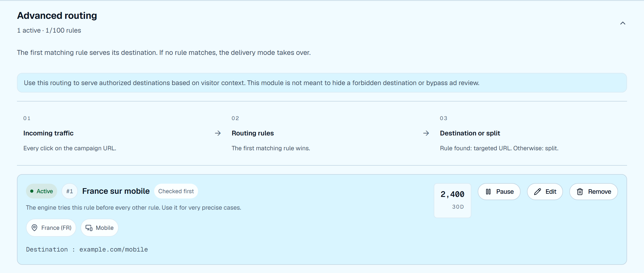Click the arrow icon after Routing rules
This screenshot has width=644, height=273.
pos(426,133)
